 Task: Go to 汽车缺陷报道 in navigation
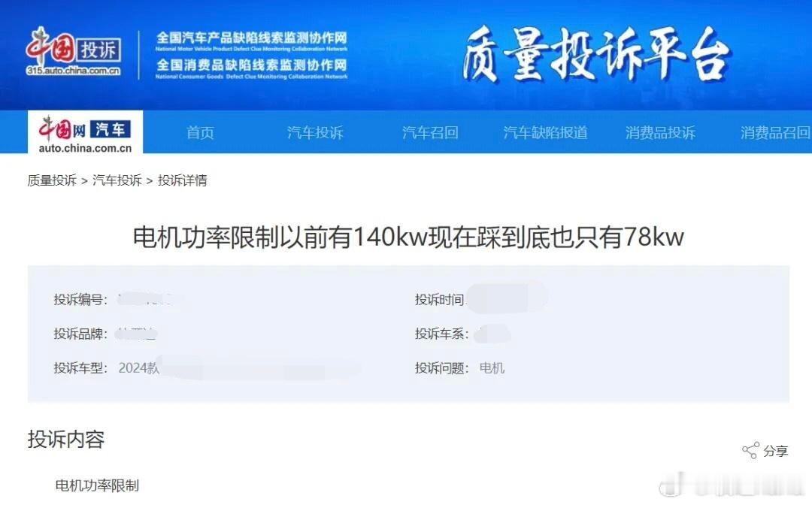pyautogui.click(x=545, y=133)
